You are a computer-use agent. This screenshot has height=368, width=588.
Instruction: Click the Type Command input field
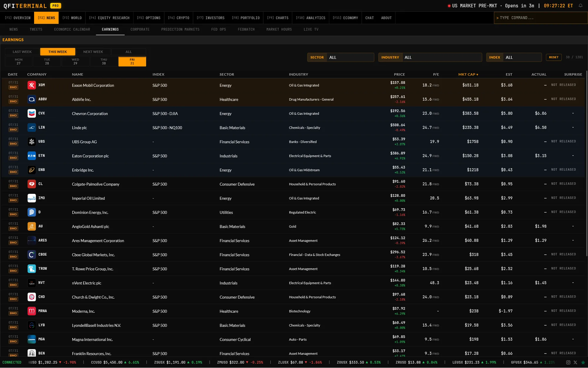click(x=541, y=18)
